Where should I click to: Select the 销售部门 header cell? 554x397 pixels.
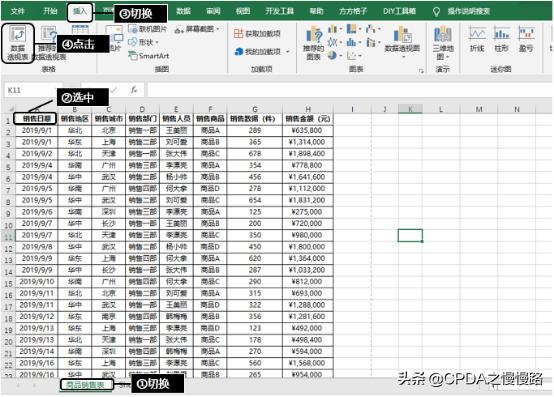[142, 119]
